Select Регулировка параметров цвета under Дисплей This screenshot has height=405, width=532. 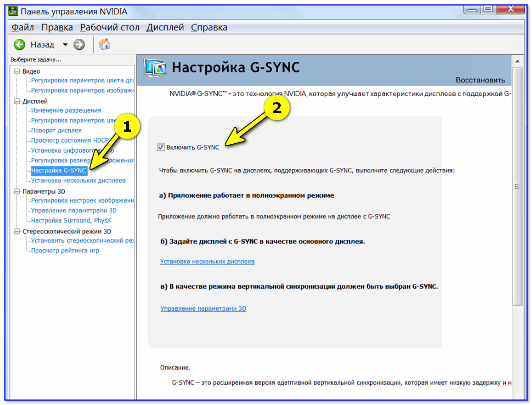73,121
